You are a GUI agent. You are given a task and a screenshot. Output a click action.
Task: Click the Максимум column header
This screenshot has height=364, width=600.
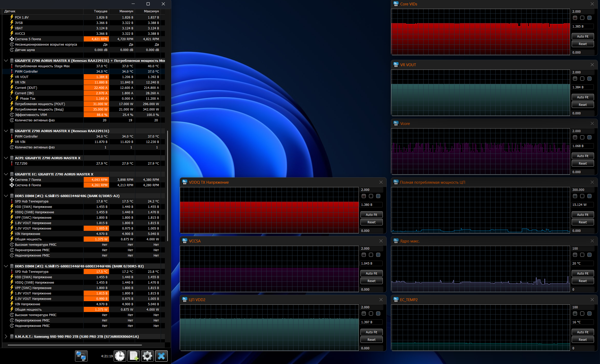pos(151,11)
